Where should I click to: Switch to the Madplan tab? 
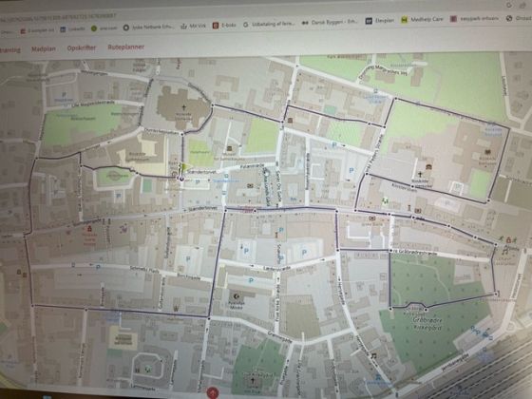44,48
